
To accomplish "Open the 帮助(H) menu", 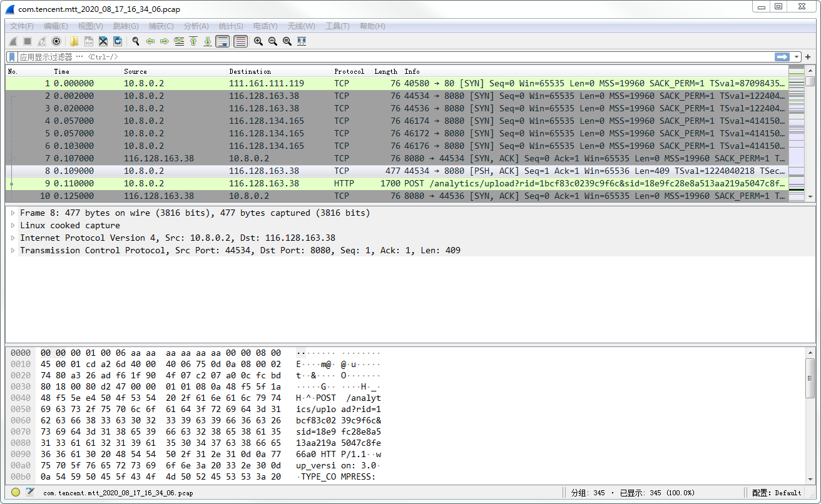I will pyautogui.click(x=372, y=26).
